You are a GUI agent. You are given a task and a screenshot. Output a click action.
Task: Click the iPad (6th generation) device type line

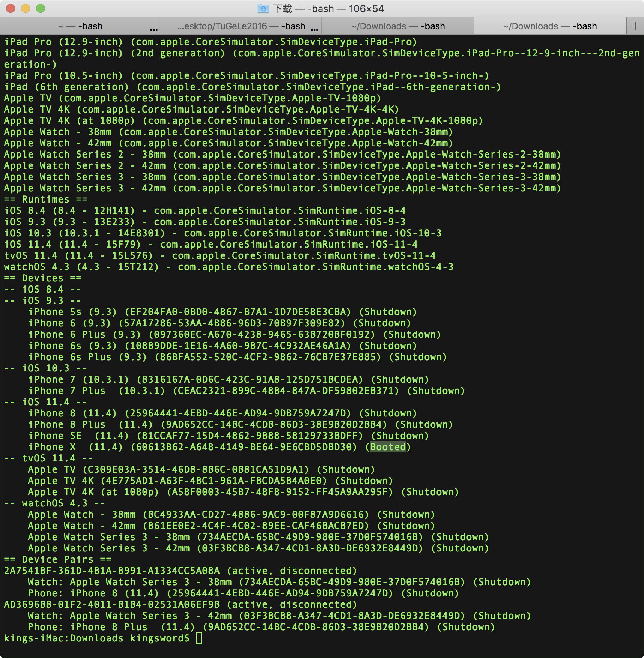pos(253,87)
